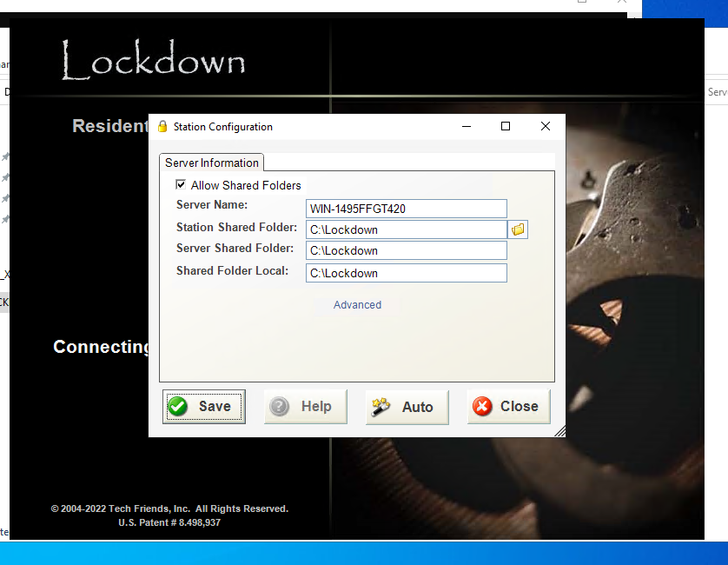Click the Lockdown logo text
This screenshot has height=565, width=728.
pyautogui.click(x=154, y=59)
